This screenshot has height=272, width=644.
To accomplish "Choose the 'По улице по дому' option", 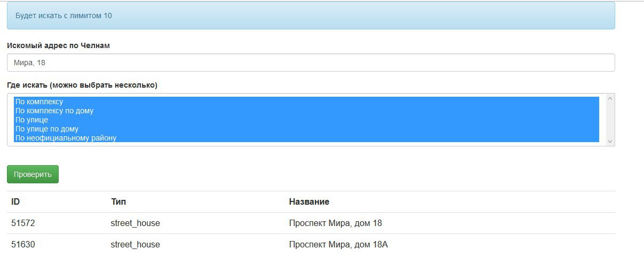I will point(306,129).
